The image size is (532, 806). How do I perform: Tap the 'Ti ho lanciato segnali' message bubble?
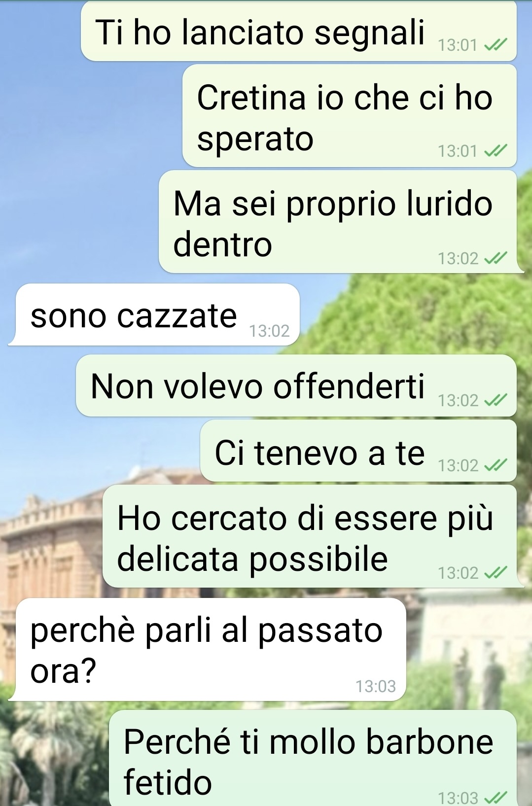click(x=299, y=31)
